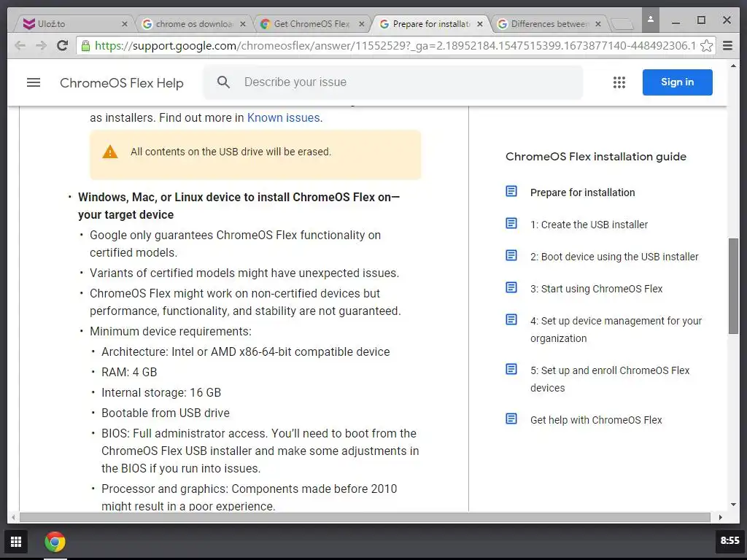
Task: Click the scrollbar down arrow
Action: [733, 505]
